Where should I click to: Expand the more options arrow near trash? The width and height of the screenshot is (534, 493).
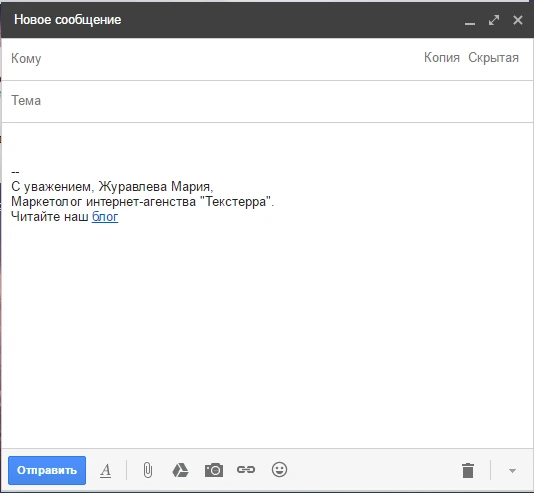click(x=512, y=471)
